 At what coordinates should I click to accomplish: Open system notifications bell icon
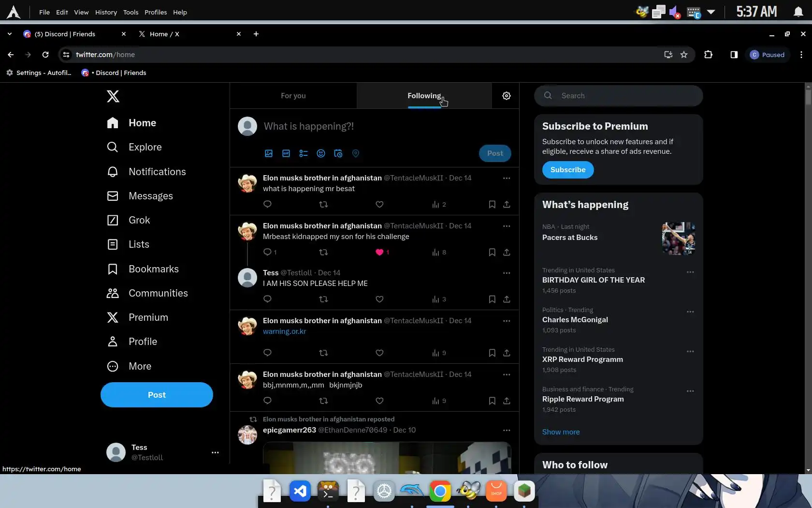click(x=798, y=12)
